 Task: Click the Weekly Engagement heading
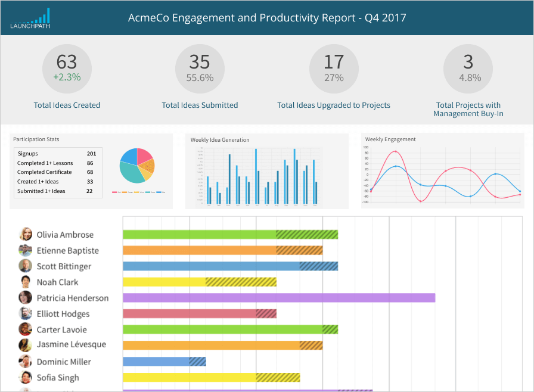(x=390, y=139)
